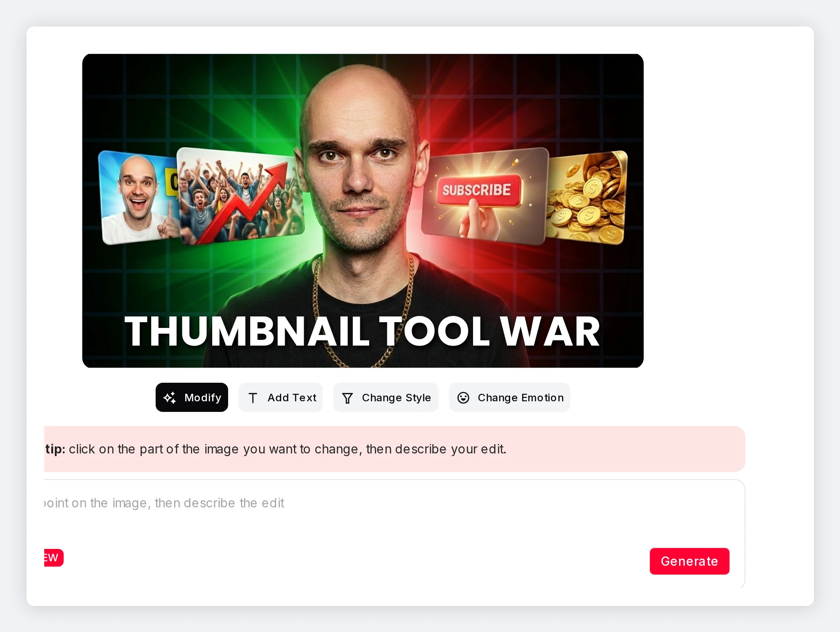840x632 pixels.
Task: Click the funnel icon for Change Style
Action: pyautogui.click(x=347, y=398)
